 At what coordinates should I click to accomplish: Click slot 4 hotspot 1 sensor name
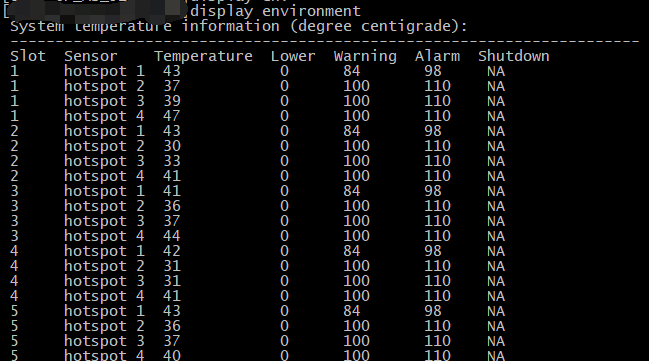point(104,251)
